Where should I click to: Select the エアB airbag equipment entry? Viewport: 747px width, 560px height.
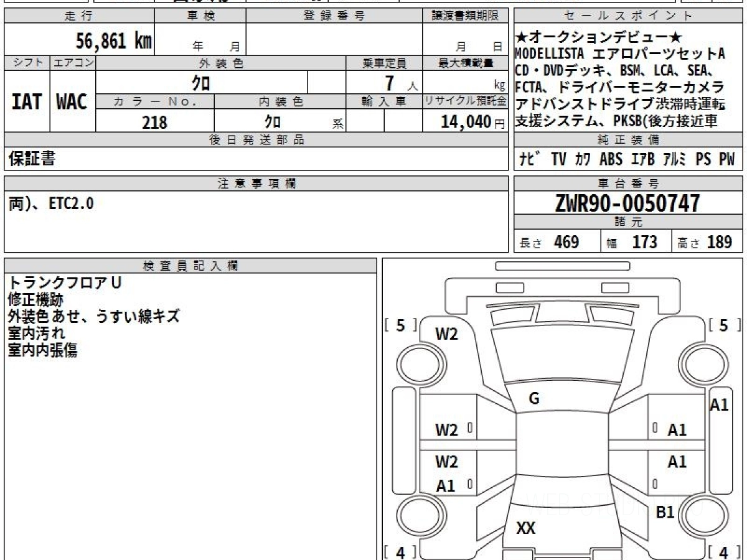pos(643,159)
